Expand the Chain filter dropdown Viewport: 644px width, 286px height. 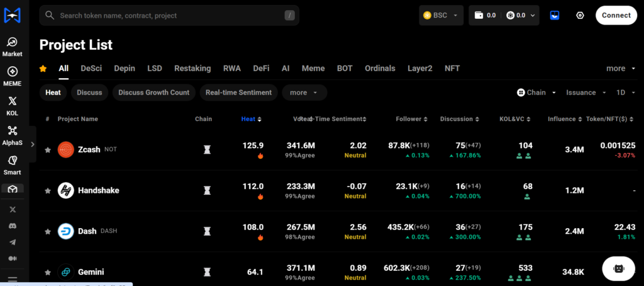pyautogui.click(x=536, y=93)
